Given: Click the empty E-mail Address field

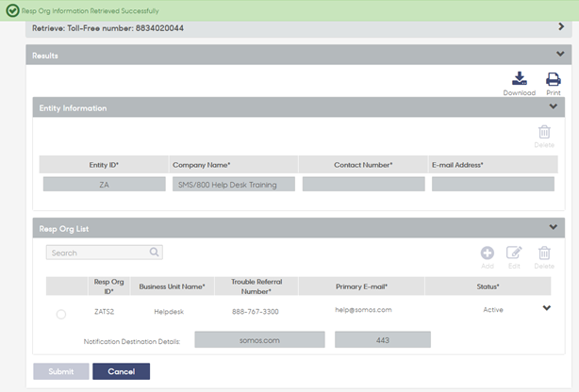Looking at the screenshot, I should [x=493, y=184].
